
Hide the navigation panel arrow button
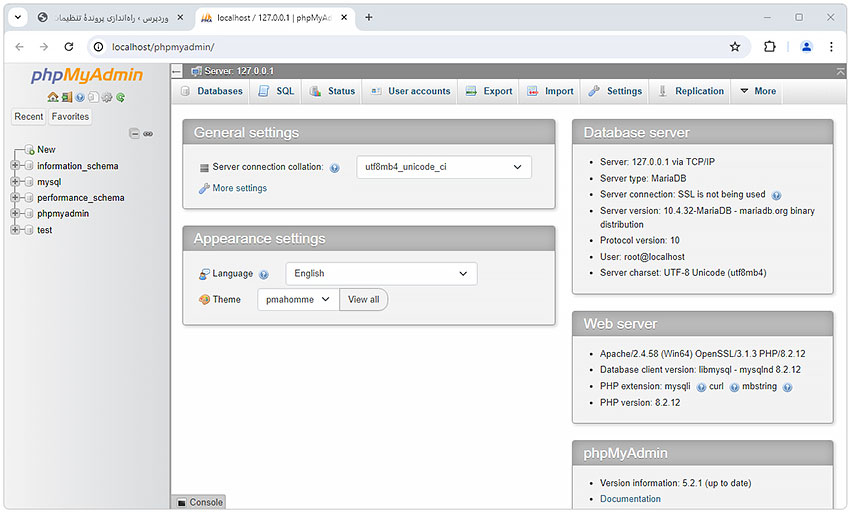pyautogui.click(x=177, y=71)
